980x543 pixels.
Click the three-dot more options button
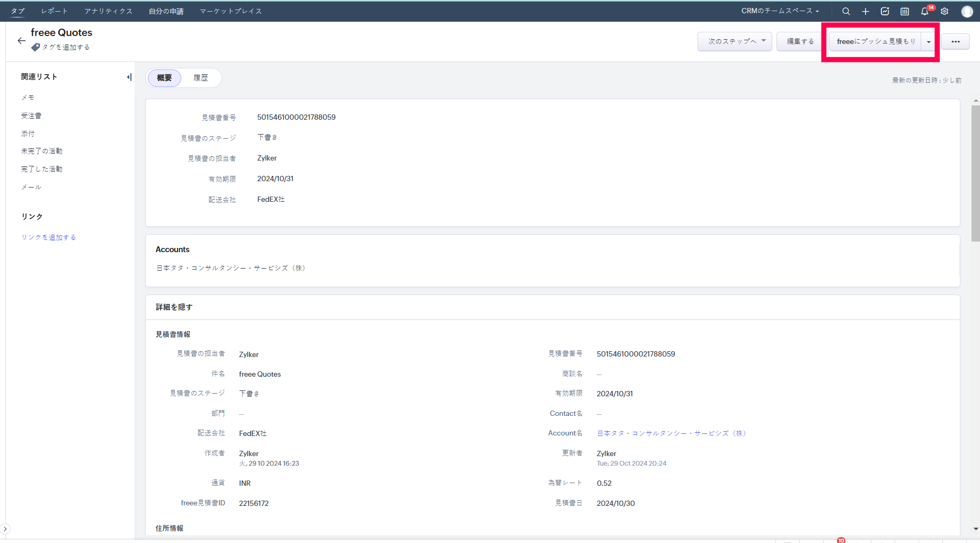955,41
